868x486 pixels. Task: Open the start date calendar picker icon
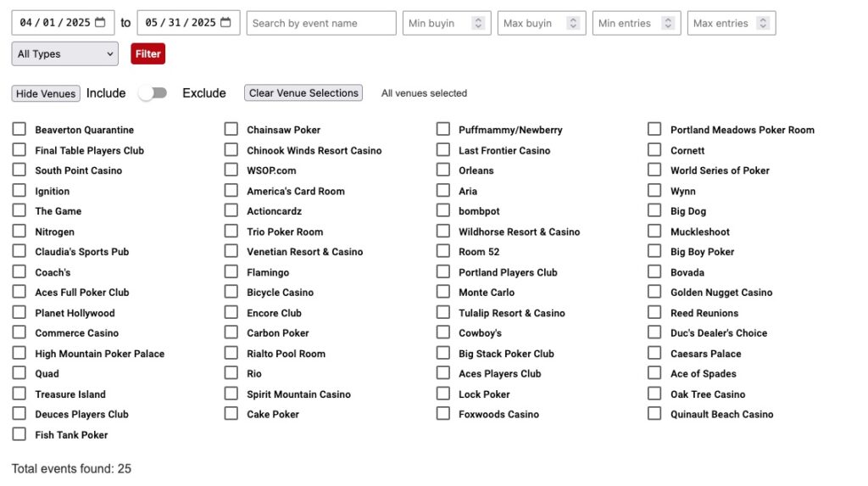point(100,23)
